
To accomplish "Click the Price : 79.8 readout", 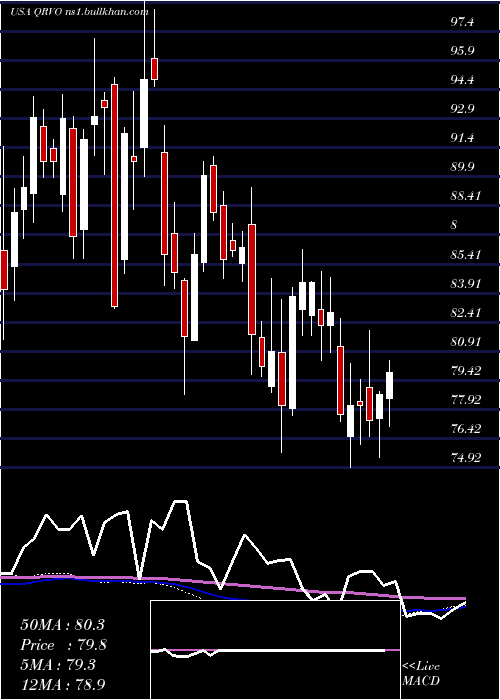I will 63,645.
